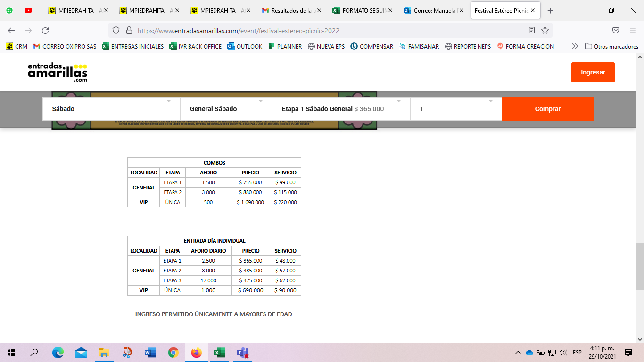Click the $ 1.690.000 VIP combo price
Image resolution: width=644 pixels, height=362 pixels.
coord(250,202)
